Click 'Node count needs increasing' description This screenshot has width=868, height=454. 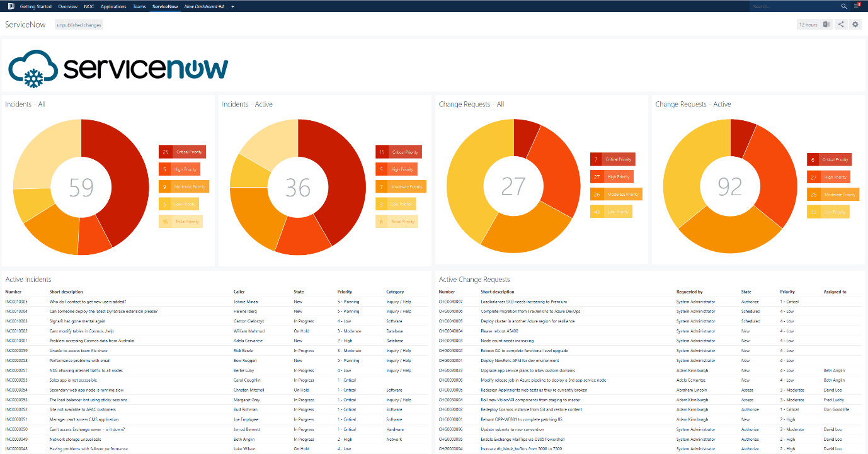507,341
